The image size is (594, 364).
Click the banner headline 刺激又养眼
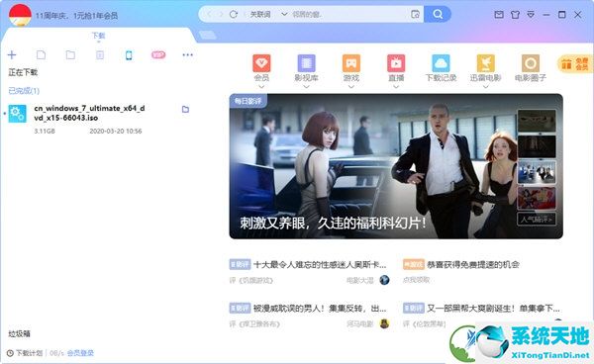(333, 223)
